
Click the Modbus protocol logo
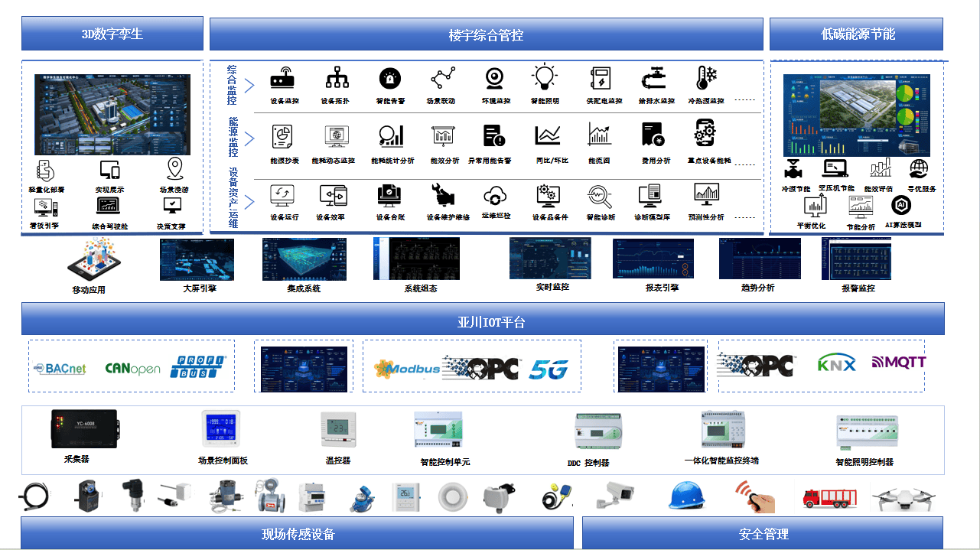pos(407,368)
